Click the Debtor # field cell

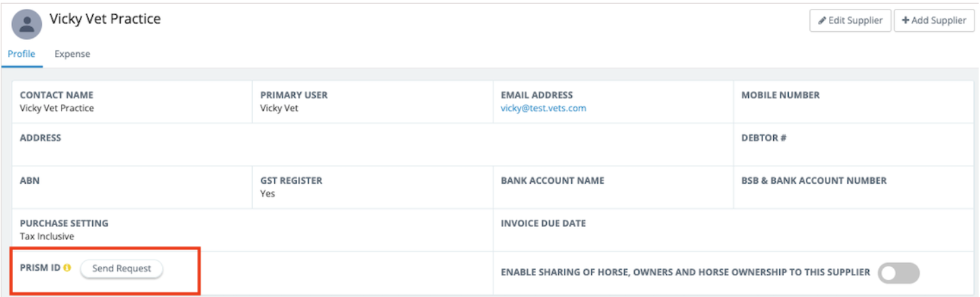point(853,144)
